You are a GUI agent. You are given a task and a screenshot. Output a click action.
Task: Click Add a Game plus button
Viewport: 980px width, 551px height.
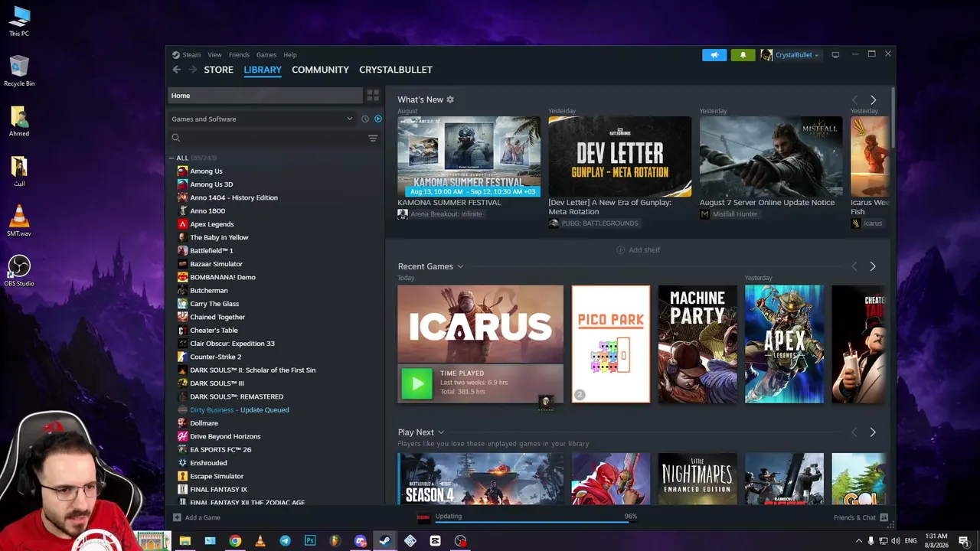pos(177,517)
